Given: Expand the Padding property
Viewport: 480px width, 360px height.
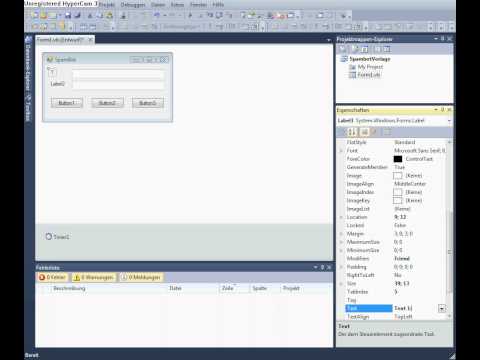Looking at the screenshot, I should 341,267.
